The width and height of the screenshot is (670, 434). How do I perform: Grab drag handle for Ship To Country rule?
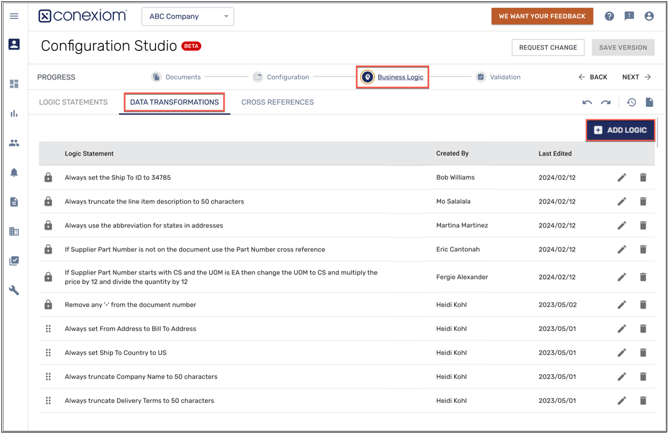48,353
